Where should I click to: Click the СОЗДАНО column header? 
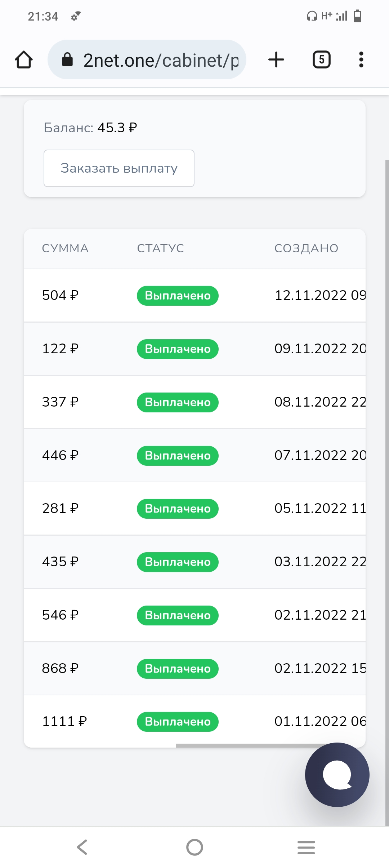click(307, 248)
